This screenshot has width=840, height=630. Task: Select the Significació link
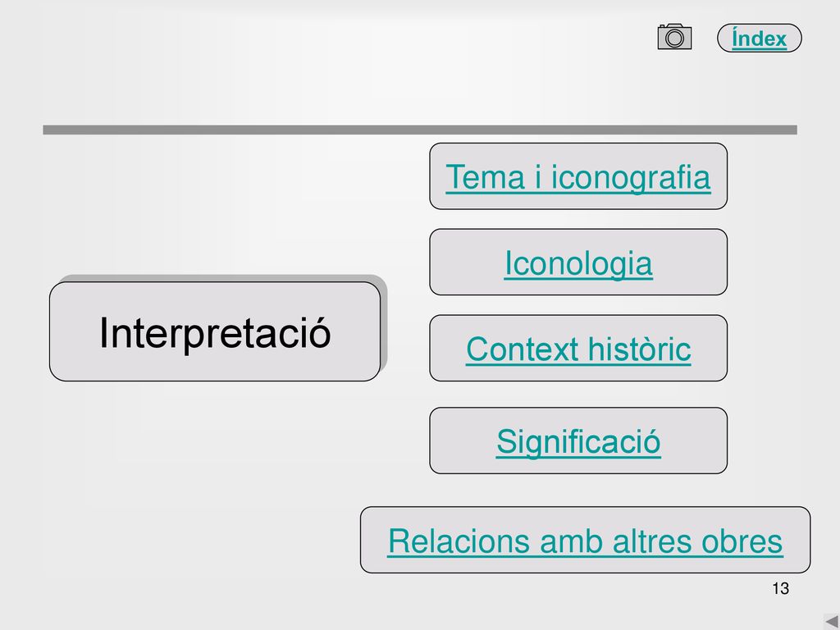click(578, 442)
